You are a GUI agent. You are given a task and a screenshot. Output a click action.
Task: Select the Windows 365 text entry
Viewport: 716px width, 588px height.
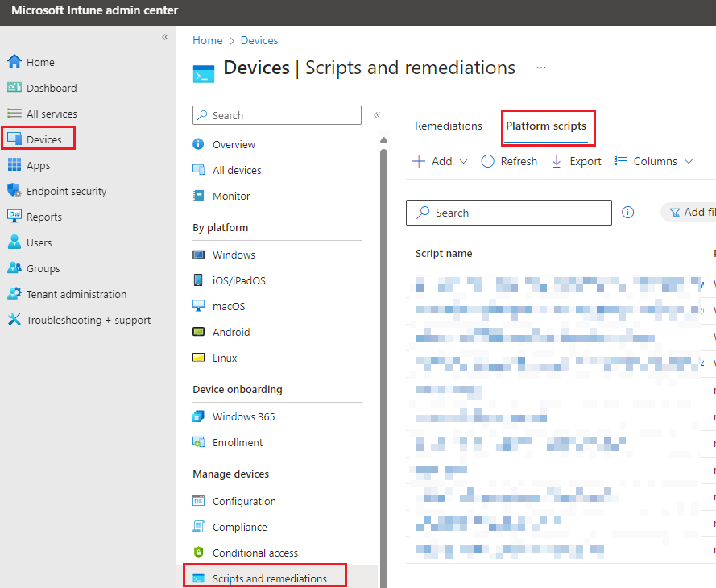(x=243, y=416)
